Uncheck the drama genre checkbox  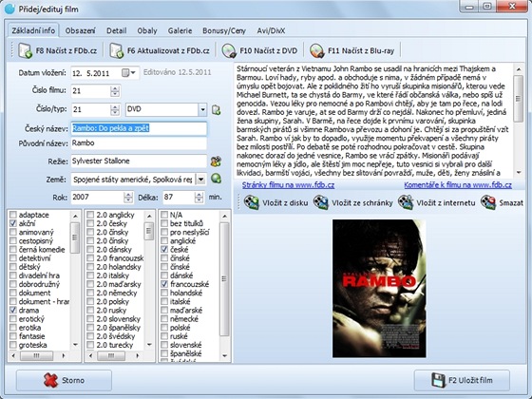click(13, 310)
